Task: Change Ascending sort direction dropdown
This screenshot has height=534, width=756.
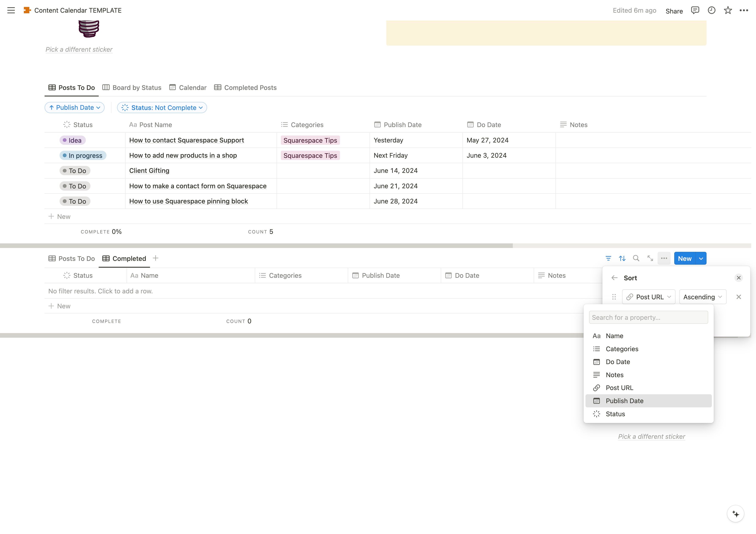Action: (702, 297)
